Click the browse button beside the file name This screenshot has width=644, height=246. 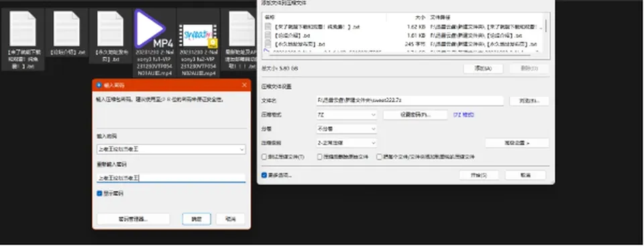529,101
